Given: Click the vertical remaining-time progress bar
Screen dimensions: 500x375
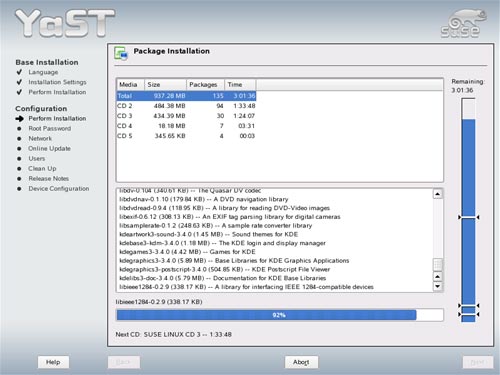Looking at the screenshot, I should pos(468,210).
